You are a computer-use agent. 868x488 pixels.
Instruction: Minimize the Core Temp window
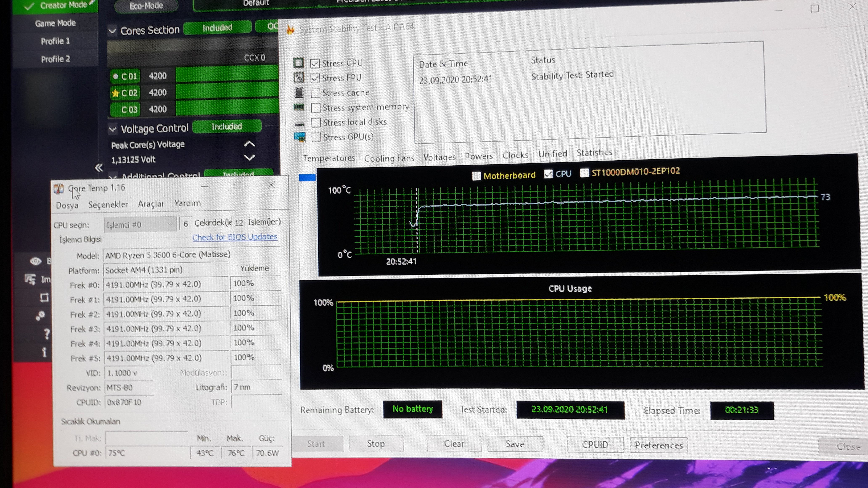(x=205, y=186)
